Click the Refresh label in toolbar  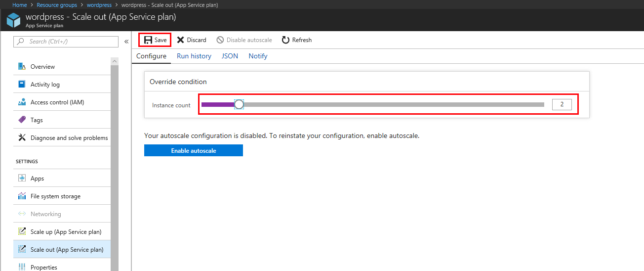[x=302, y=40]
